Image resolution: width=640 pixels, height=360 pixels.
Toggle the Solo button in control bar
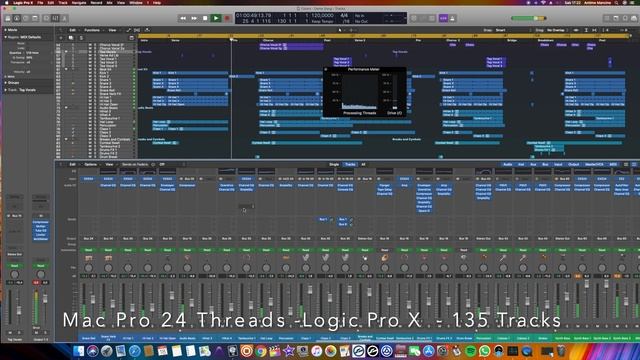pos(432,18)
